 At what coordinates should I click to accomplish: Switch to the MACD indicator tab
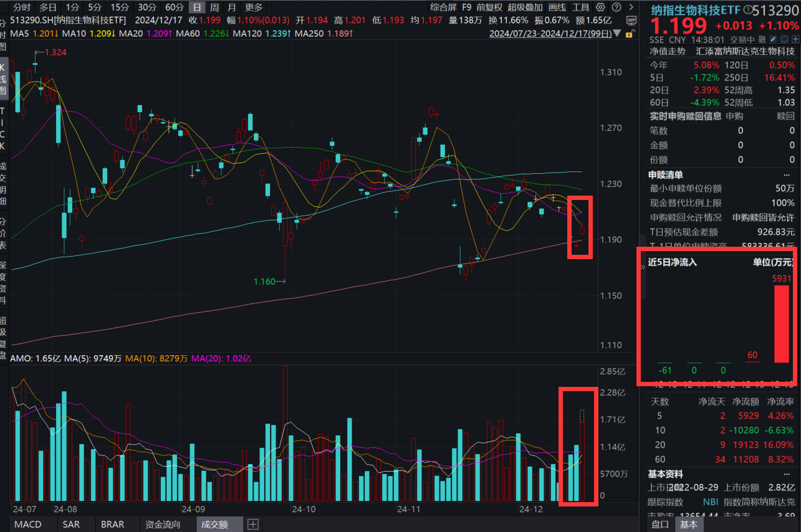(x=28, y=525)
